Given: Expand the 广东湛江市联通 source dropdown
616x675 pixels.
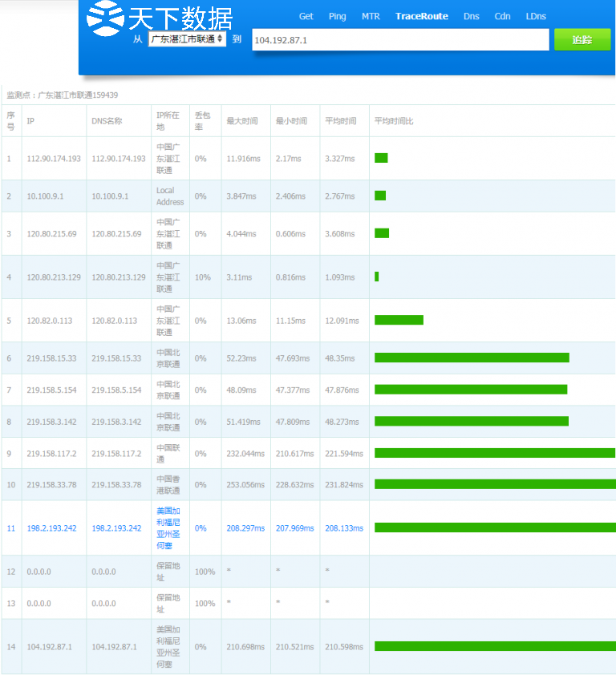Looking at the screenshot, I should click(x=188, y=38).
